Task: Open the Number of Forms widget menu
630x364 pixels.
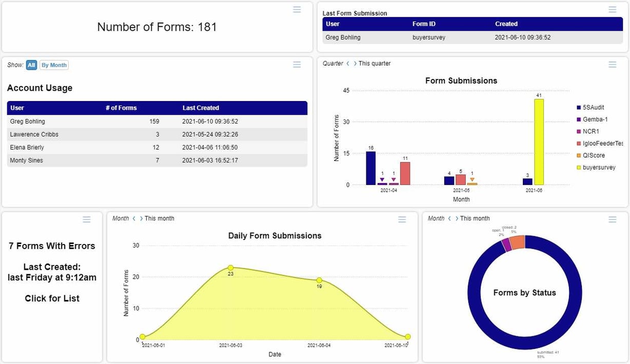Action: (297, 9)
